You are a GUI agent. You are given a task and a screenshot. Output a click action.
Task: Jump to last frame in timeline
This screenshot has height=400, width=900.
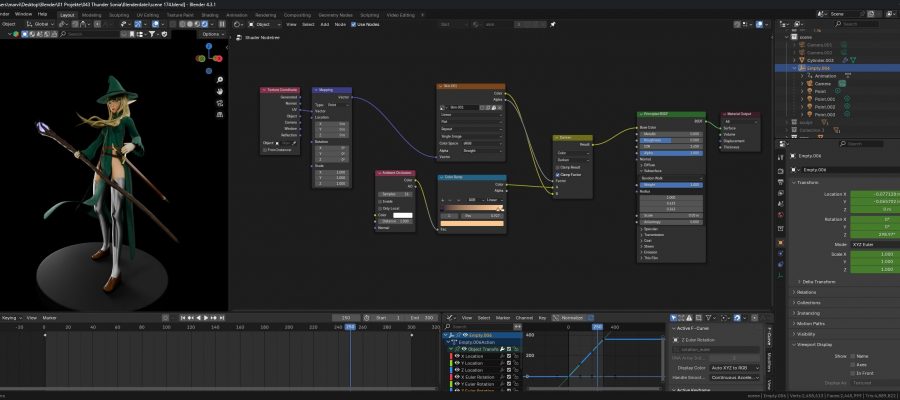[222, 317]
